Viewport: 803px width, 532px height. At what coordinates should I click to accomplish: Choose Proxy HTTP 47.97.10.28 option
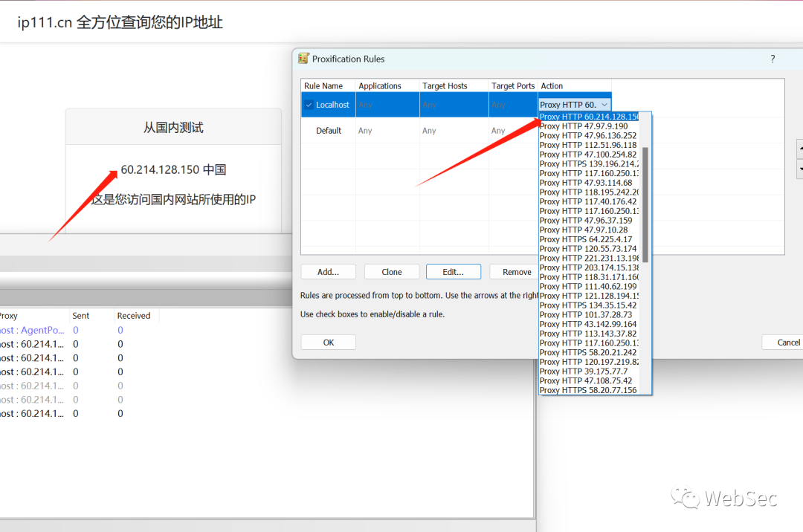coord(589,230)
